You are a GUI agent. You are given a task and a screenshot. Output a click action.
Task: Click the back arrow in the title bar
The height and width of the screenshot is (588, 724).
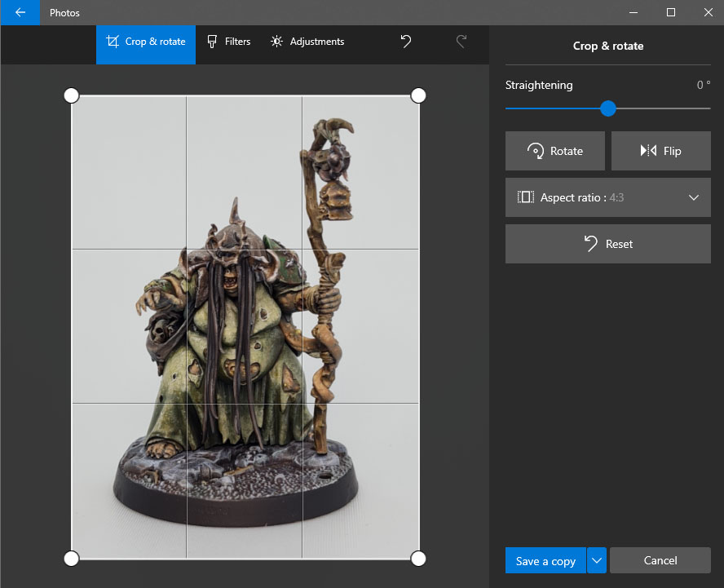tap(20, 12)
